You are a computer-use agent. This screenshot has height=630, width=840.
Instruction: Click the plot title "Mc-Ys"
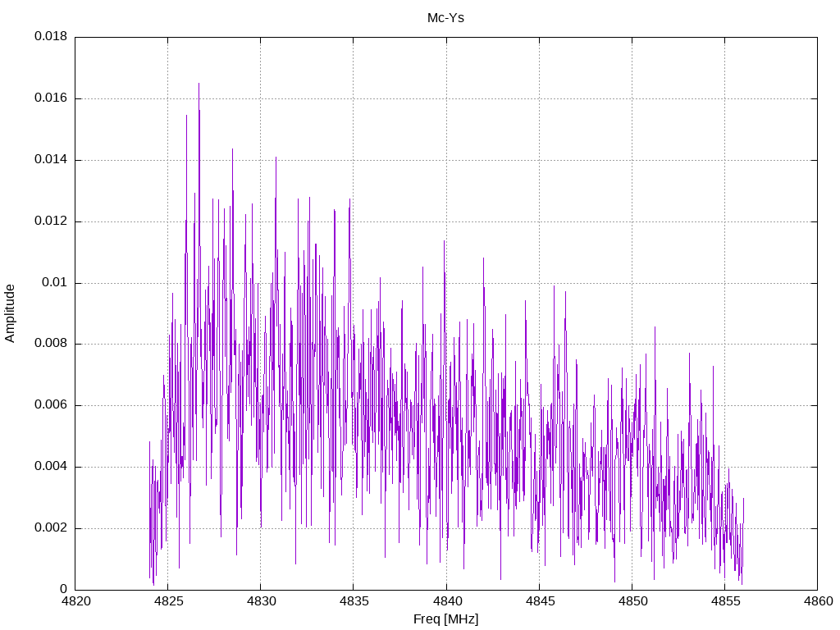[445, 18]
